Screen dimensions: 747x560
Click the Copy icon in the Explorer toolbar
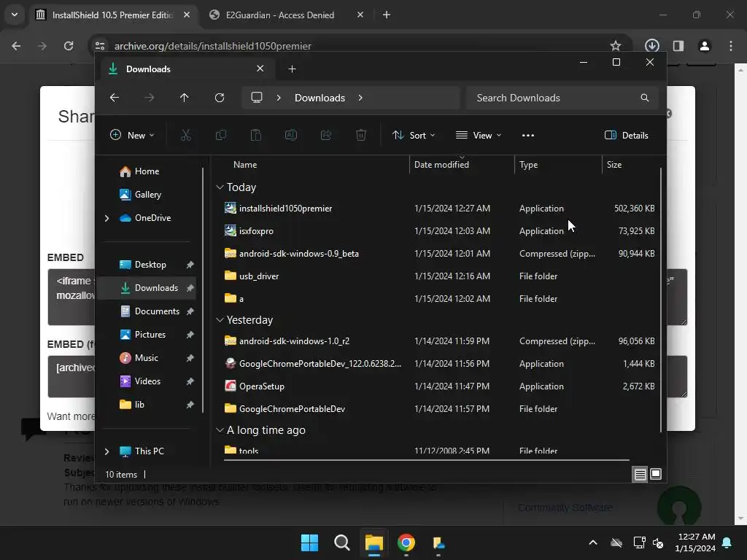[220, 135]
